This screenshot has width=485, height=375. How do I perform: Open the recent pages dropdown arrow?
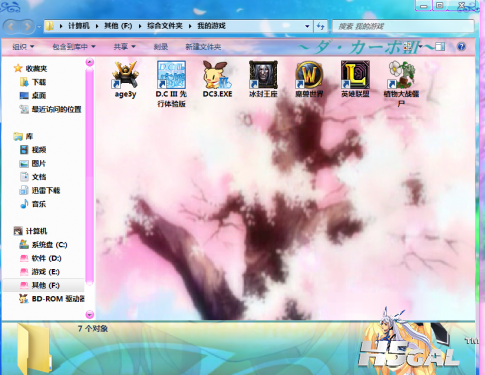tap(39, 26)
